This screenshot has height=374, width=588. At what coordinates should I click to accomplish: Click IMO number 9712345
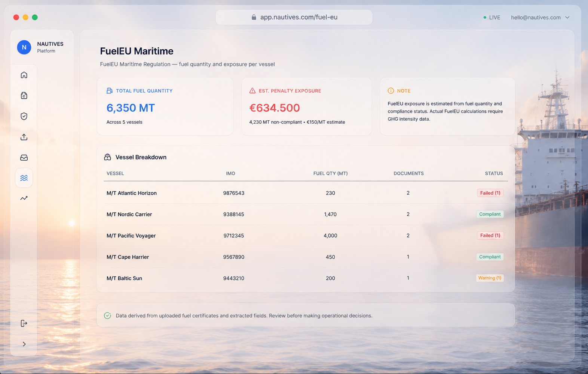234,236
